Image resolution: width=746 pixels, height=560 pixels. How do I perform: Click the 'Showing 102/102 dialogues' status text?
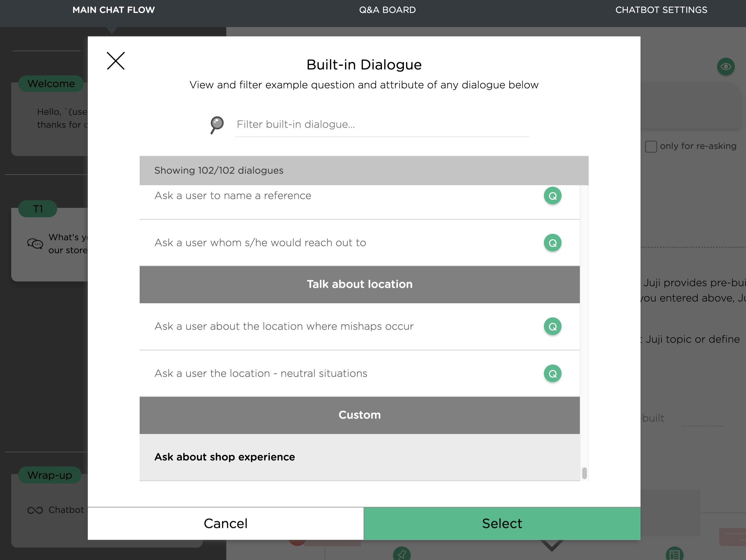[x=219, y=170]
